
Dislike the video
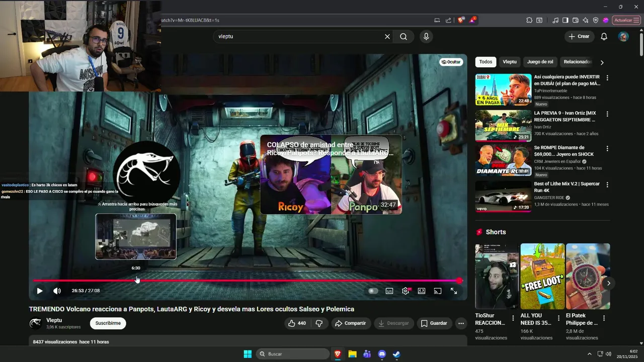[x=319, y=323]
